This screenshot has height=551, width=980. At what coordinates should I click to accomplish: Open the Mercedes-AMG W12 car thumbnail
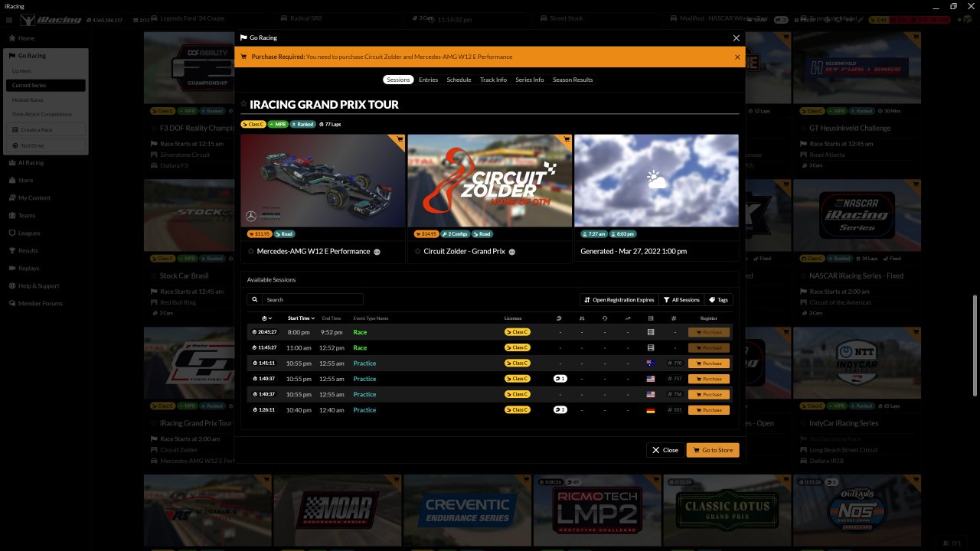(322, 181)
